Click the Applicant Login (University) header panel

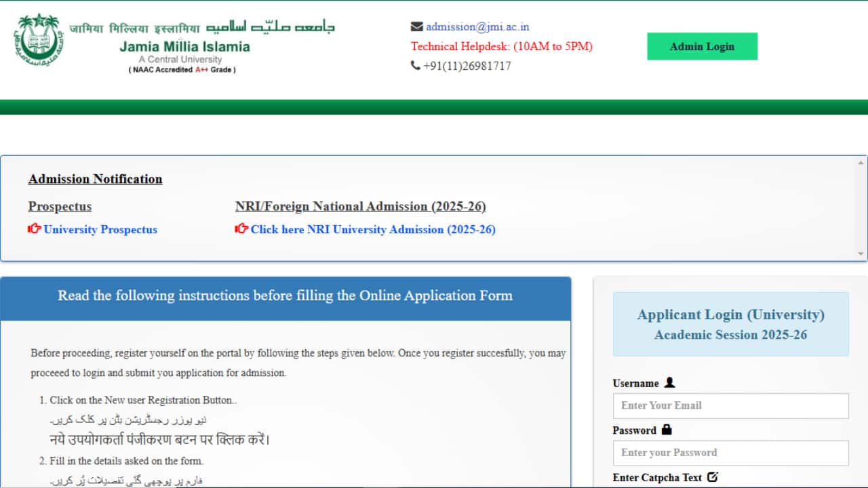730,324
